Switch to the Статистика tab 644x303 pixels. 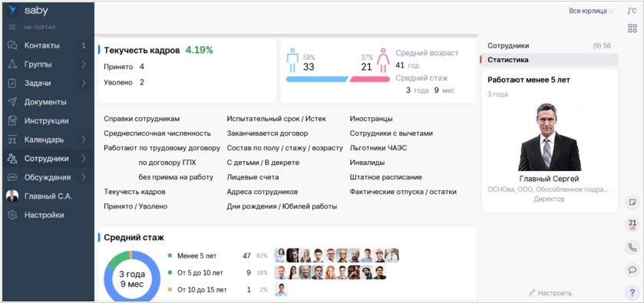click(x=549, y=60)
